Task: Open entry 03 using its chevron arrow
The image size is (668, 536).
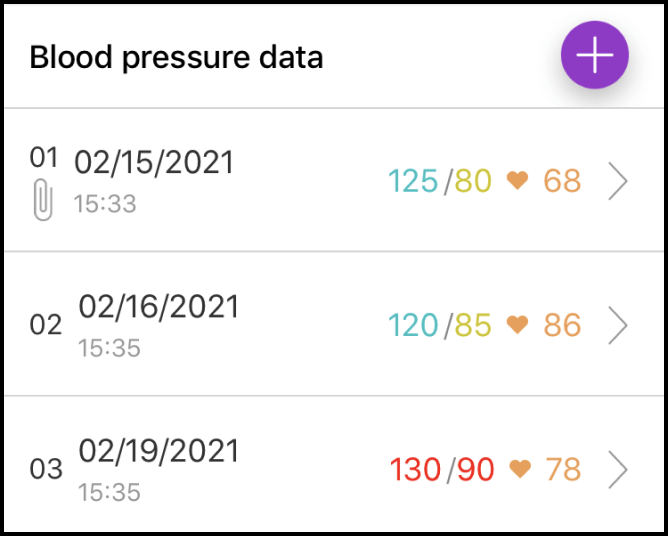Action: click(618, 468)
